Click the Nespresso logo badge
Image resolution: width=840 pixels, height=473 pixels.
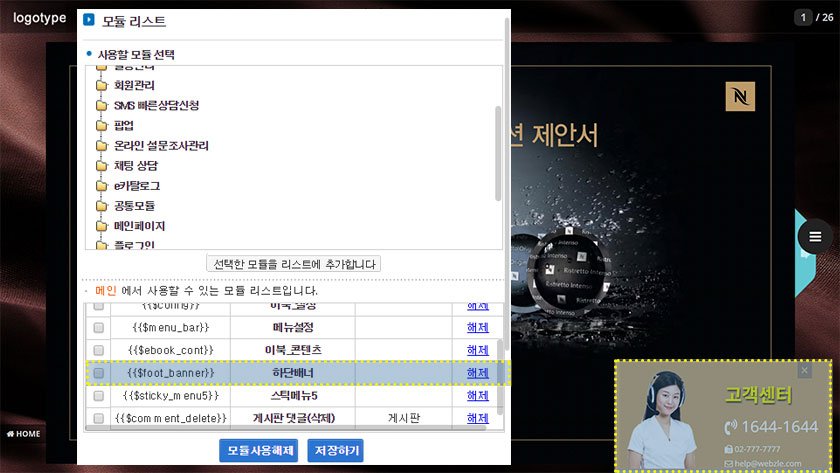[740, 96]
